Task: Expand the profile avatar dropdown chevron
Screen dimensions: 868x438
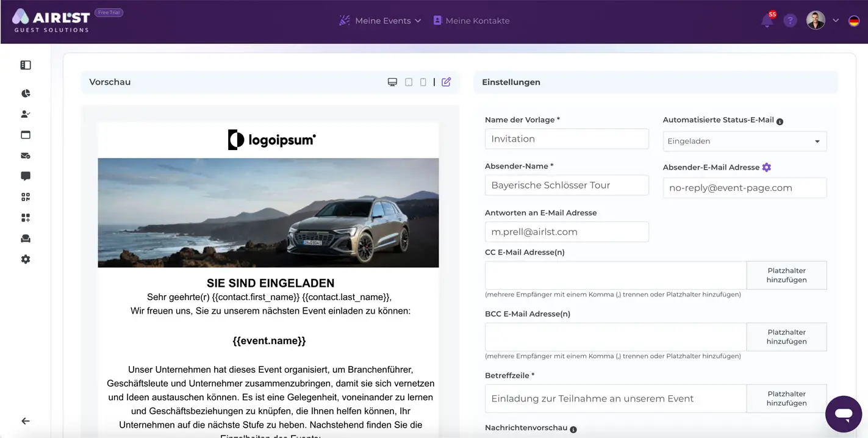Action: [836, 20]
